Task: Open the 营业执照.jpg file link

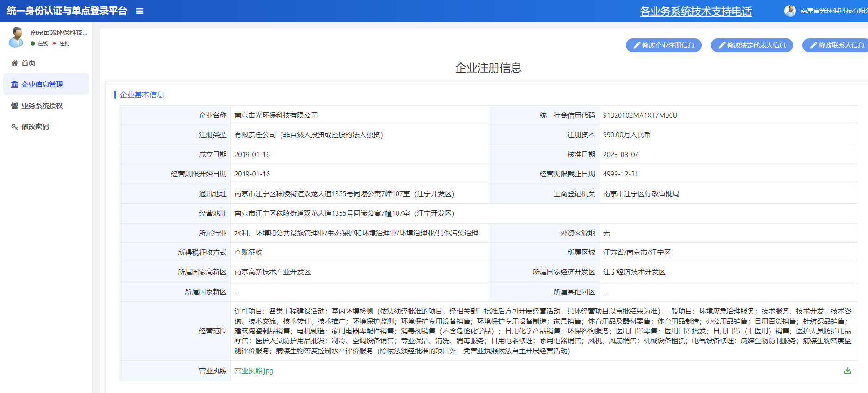Action: point(254,371)
